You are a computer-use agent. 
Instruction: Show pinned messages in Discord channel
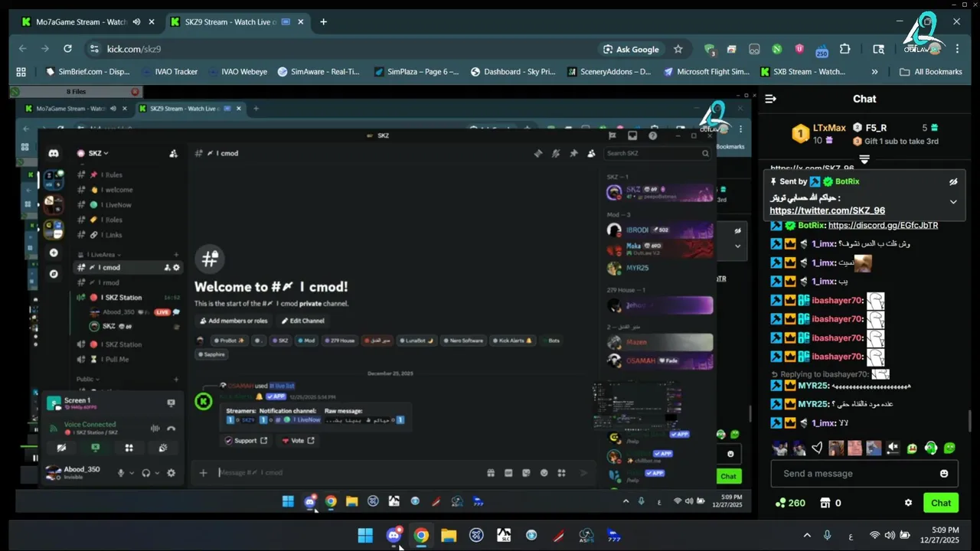[x=573, y=153]
